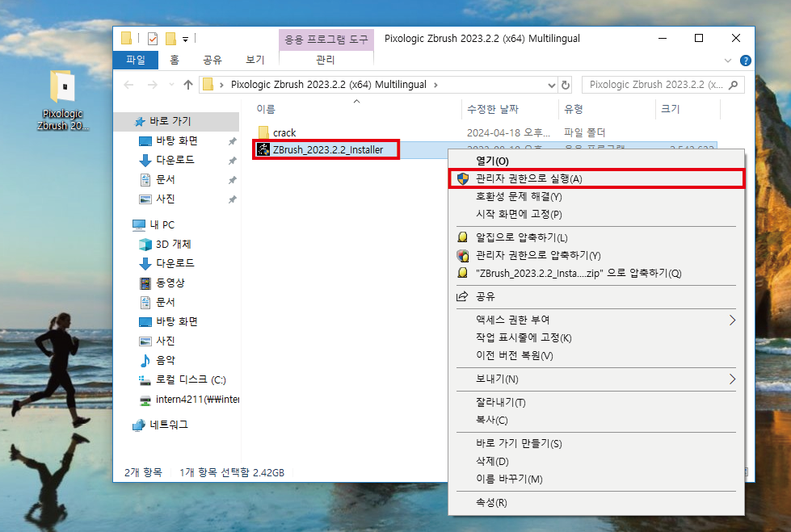Screen dimensions: 791x532
Task: Click into the folder search box
Action: pos(663,85)
